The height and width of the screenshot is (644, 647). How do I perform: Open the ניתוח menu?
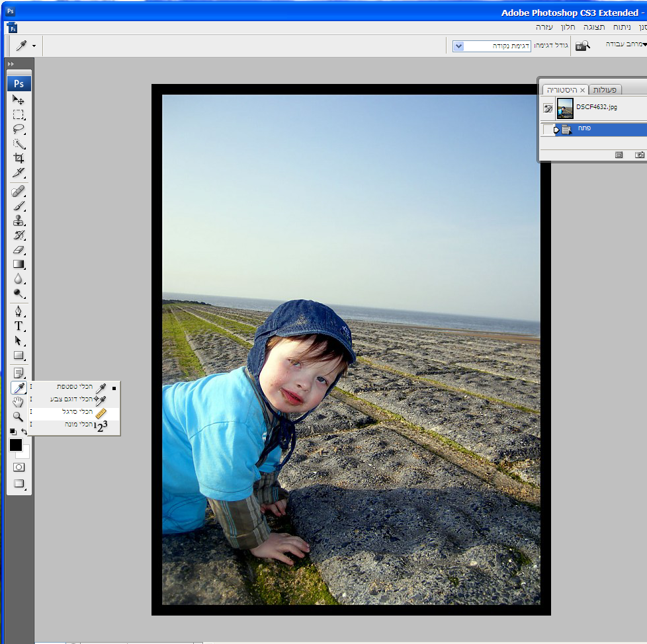[x=621, y=27]
